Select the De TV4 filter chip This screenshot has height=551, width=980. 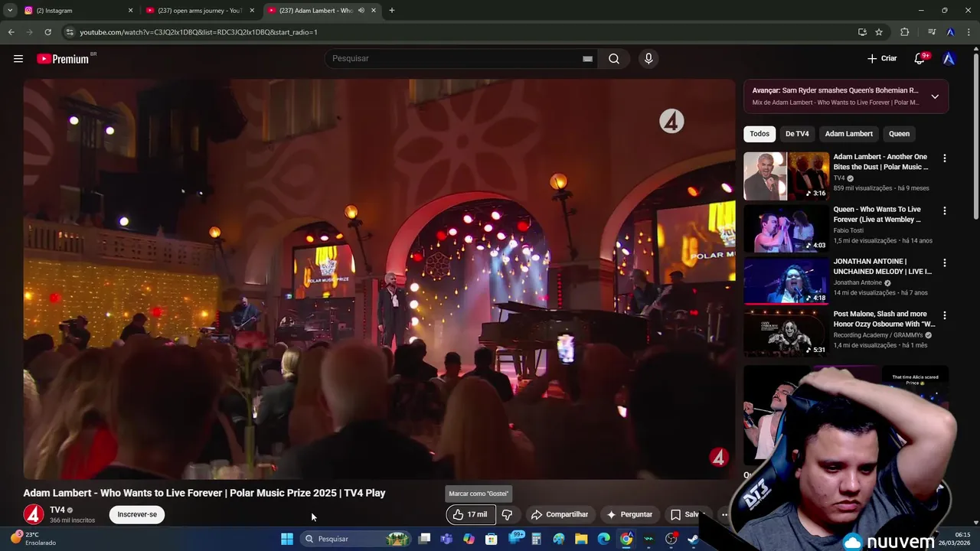(x=797, y=134)
